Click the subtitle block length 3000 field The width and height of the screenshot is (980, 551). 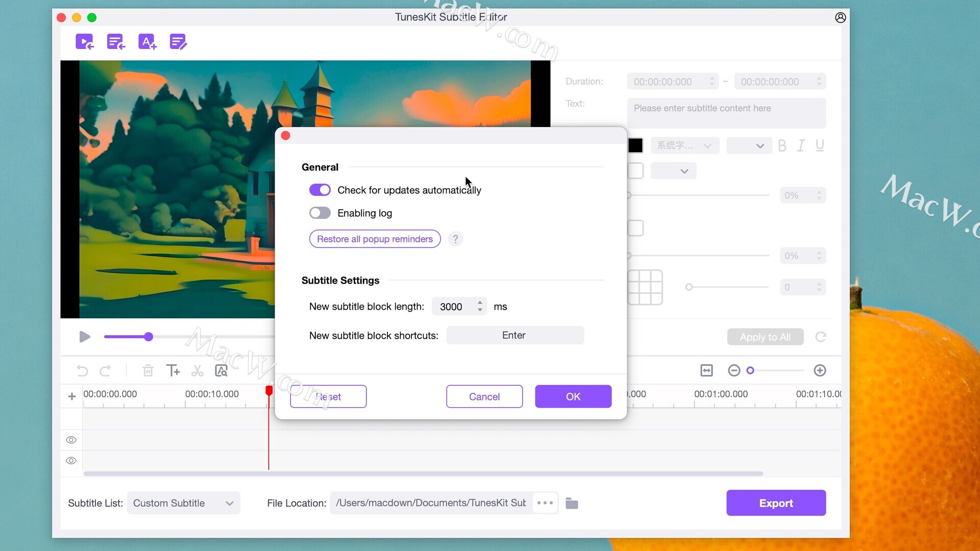coord(459,306)
